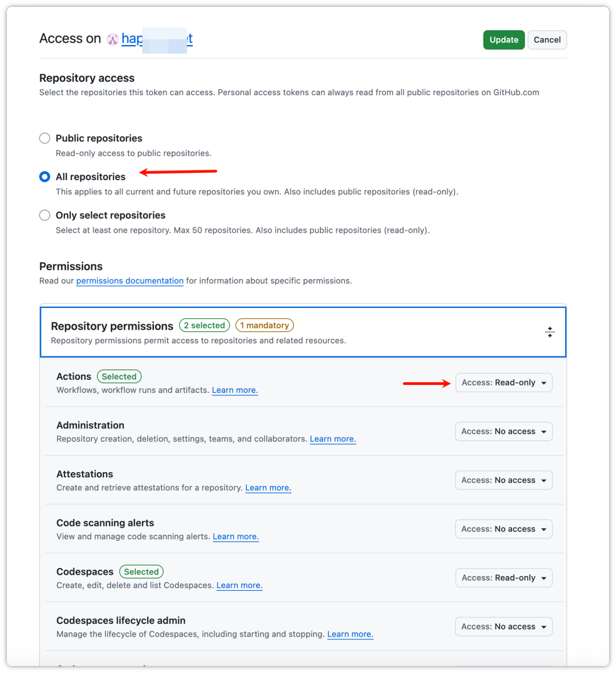
Task: Open the Actions access level dropdown
Action: (504, 382)
